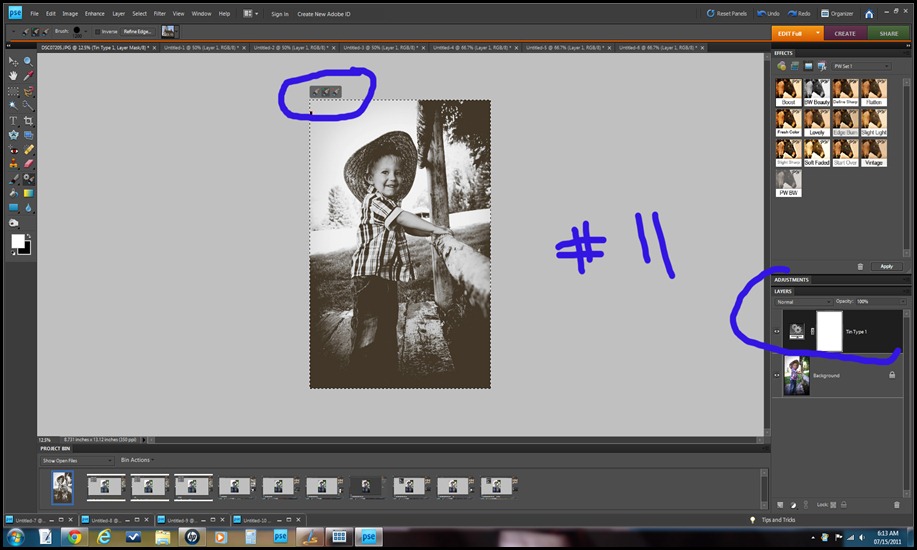This screenshot has width=917, height=550.
Task: Switch to the CREATE tab
Action: tap(845, 33)
